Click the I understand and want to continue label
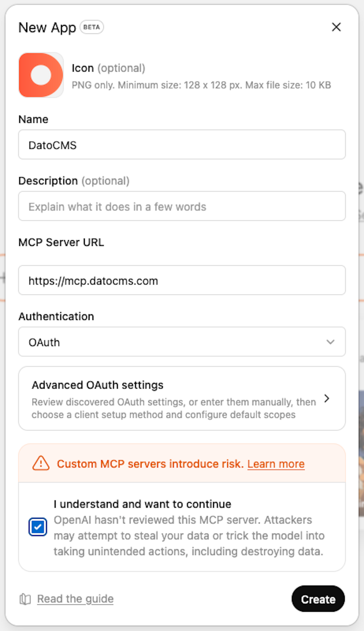The width and height of the screenshot is (364, 631). [142, 504]
